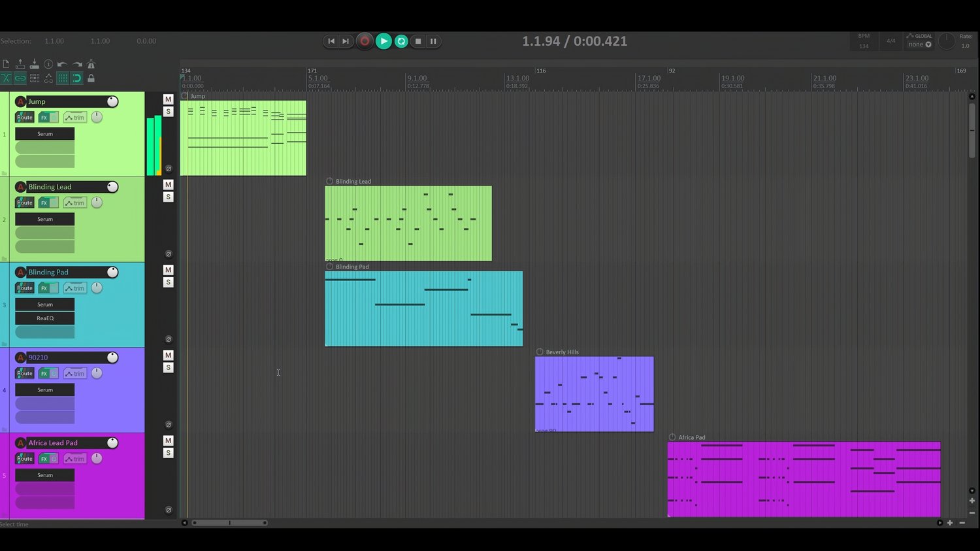Open trim envelope menu on Blinding Pad track
The width and height of the screenshot is (980, 551).
point(75,288)
